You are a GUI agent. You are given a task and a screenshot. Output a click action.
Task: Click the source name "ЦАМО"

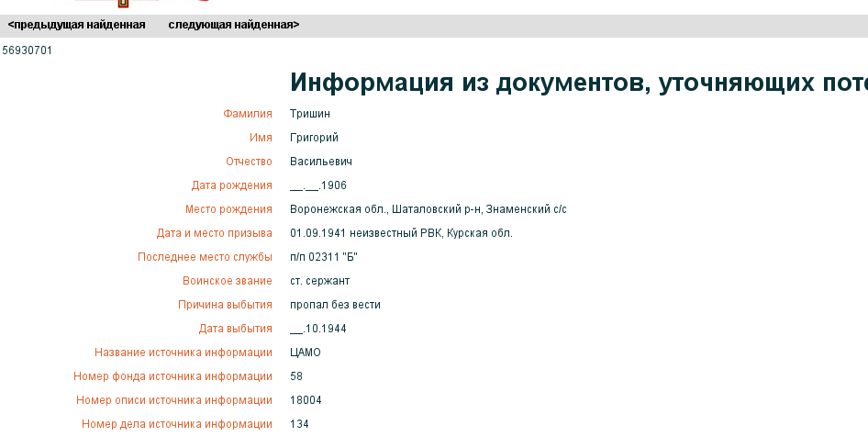pos(306,353)
